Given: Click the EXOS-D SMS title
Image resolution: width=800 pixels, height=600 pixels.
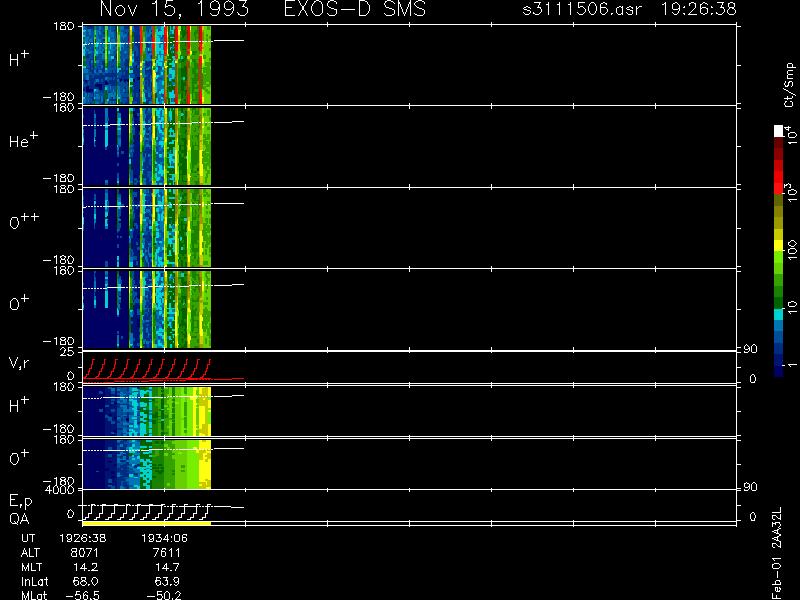Looking at the screenshot, I should pos(355,9).
